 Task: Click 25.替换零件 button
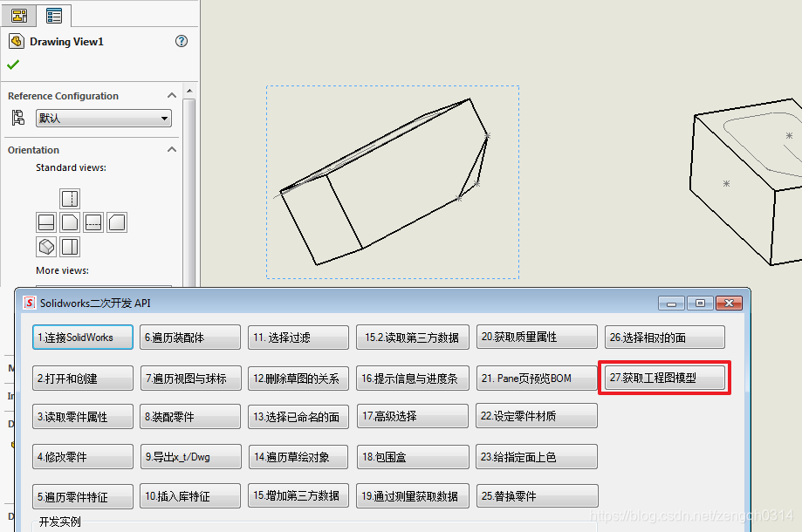537,496
